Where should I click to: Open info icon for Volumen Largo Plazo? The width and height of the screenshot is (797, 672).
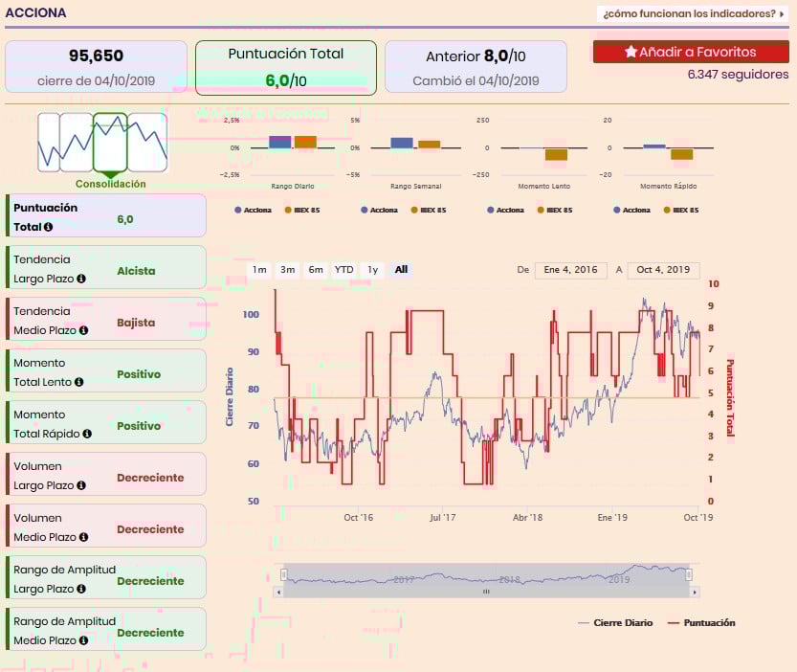point(80,486)
